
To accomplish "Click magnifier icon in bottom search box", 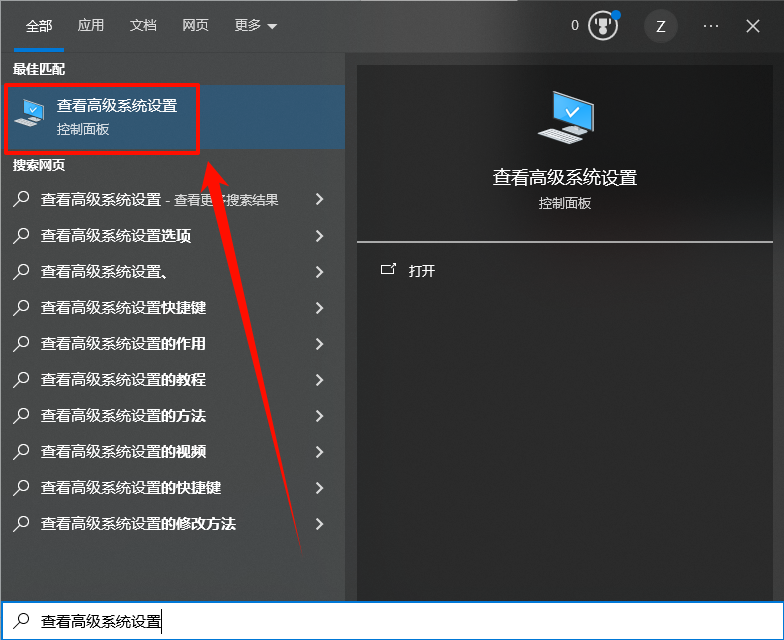I will point(21,620).
